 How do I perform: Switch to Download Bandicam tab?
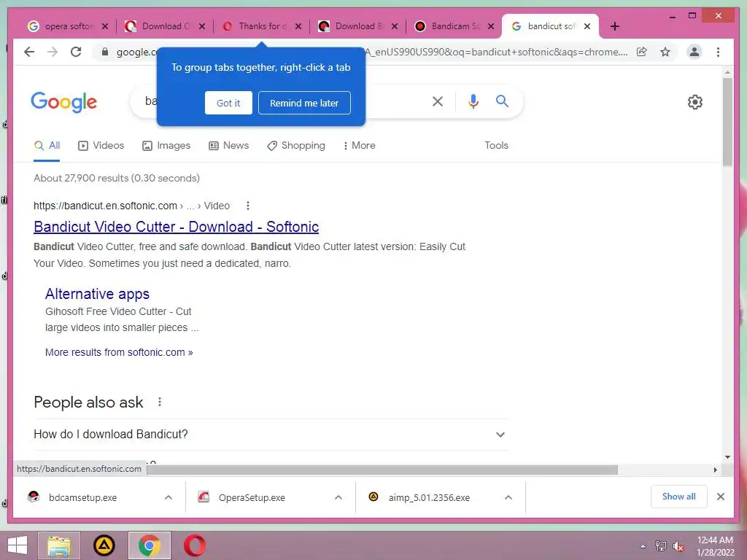[357, 26]
